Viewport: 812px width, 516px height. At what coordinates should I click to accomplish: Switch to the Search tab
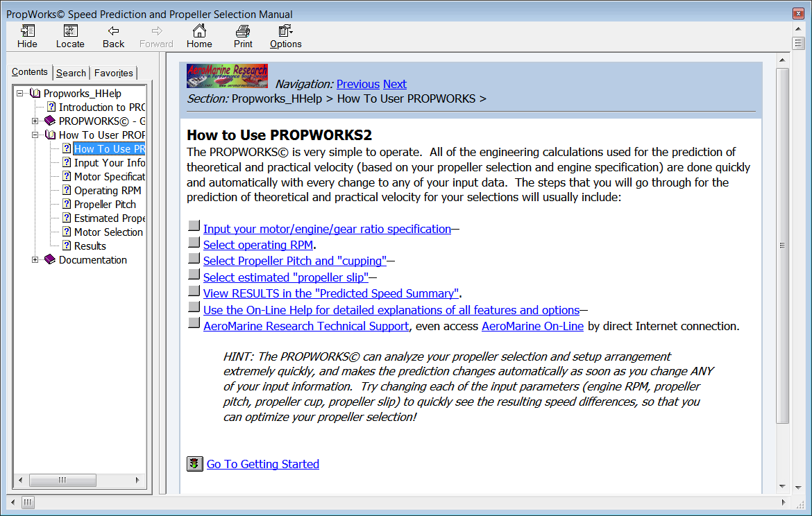[x=71, y=73]
